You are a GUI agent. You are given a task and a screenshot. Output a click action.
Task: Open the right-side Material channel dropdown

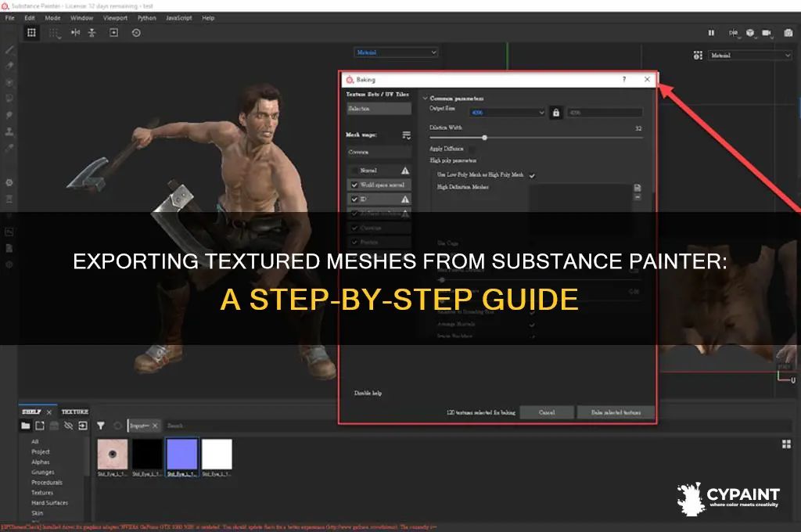tap(750, 56)
